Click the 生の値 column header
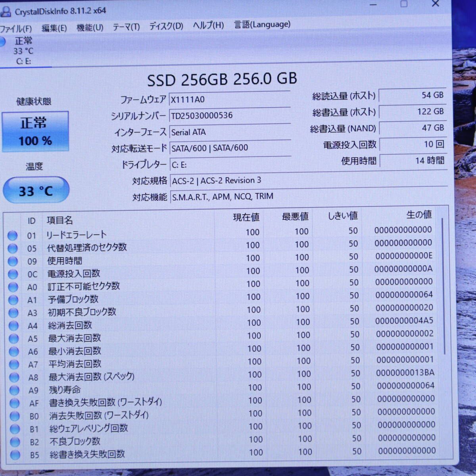Screen dimensions: 476x476 [419, 215]
